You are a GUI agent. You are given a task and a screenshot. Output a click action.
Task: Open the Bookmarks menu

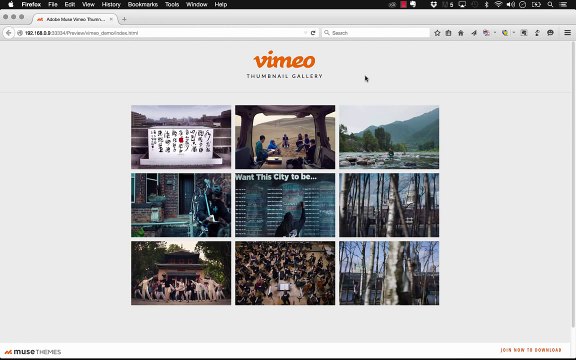point(143,4)
